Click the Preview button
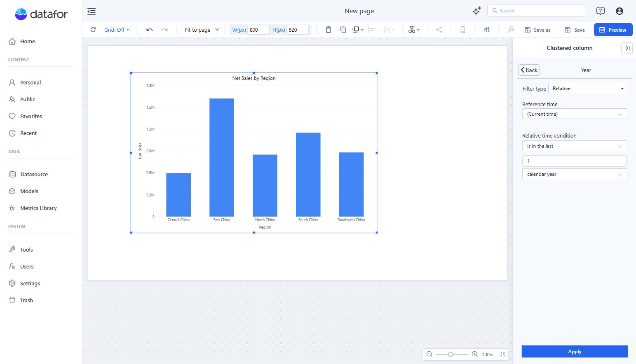The image size is (636, 364). tap(613, 30)
